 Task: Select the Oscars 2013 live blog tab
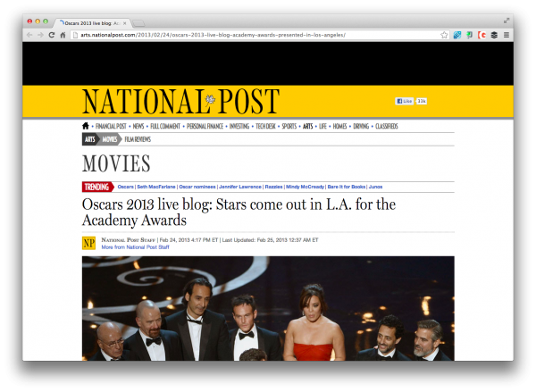pos(92,23)
